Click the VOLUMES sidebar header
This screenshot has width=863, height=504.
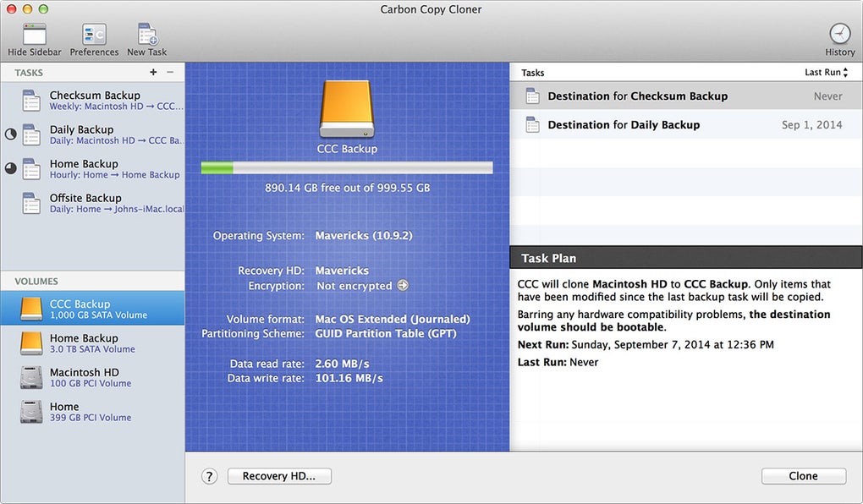tap(36, 281)
